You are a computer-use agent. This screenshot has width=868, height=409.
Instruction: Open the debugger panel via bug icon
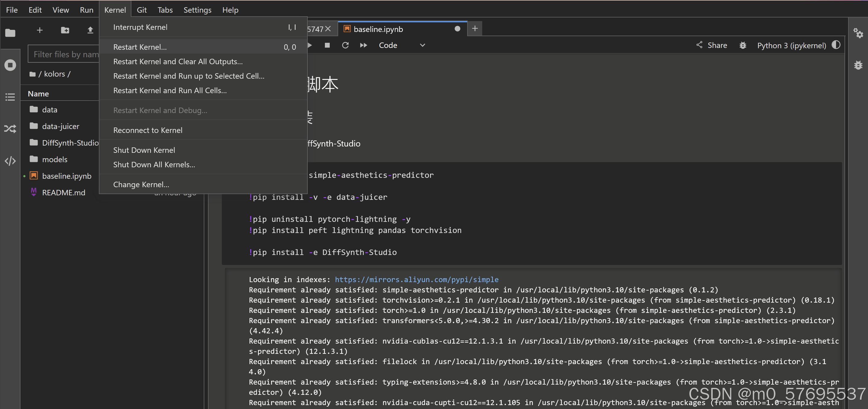858,65
